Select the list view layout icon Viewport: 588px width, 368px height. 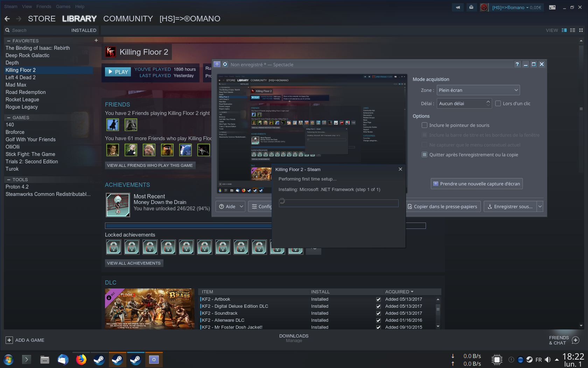click(573, 30)
